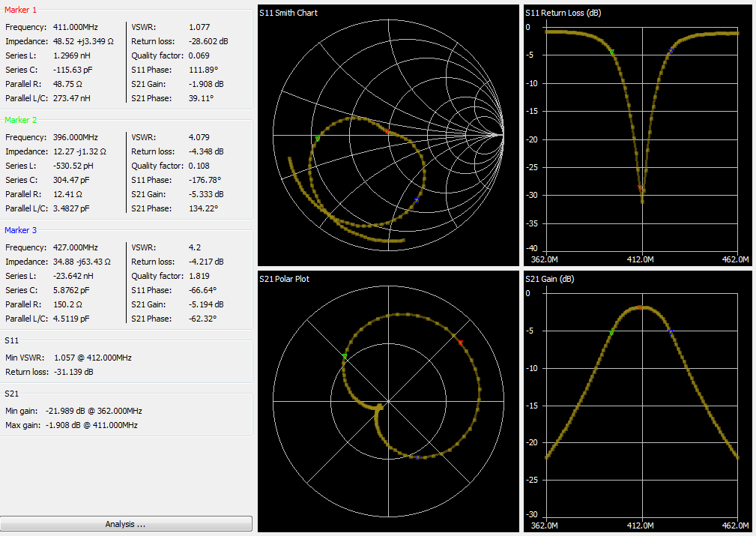
Task: Click S11 Phase value 111.89°
Action: point(204,70)
